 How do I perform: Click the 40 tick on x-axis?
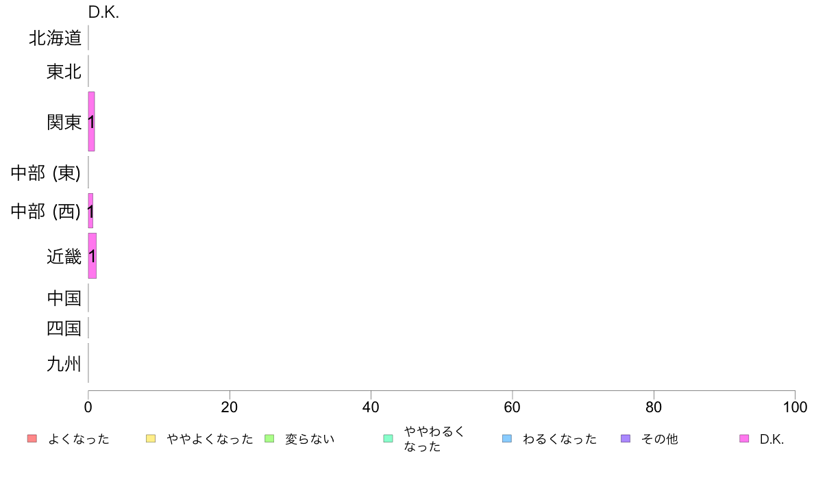tap(371, 407)
